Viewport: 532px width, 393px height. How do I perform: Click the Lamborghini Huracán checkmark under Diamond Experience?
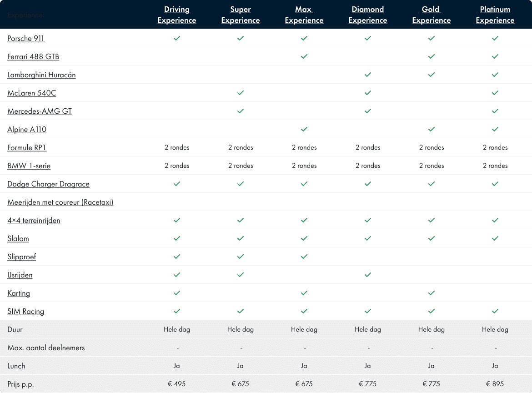click(x=368, y=75)
